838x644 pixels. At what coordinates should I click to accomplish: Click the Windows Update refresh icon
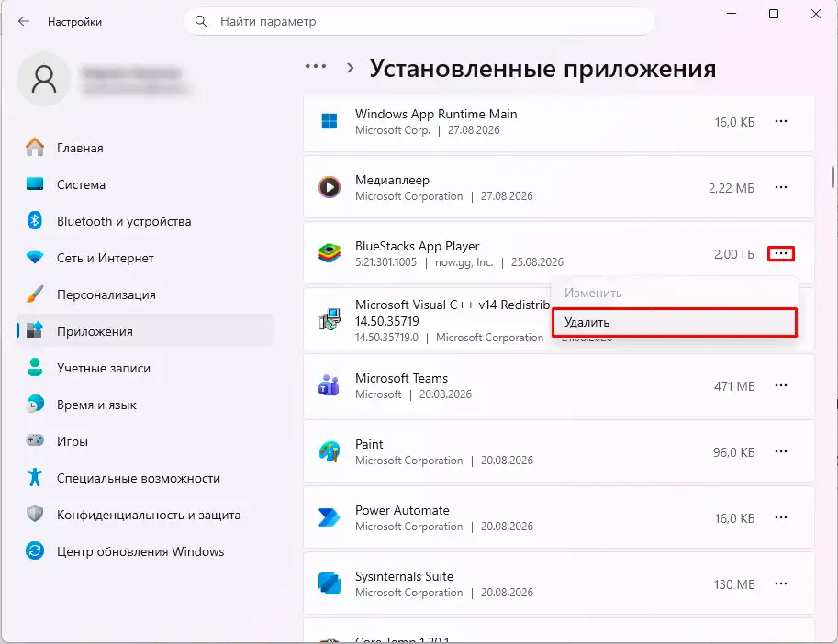[35, 550]
